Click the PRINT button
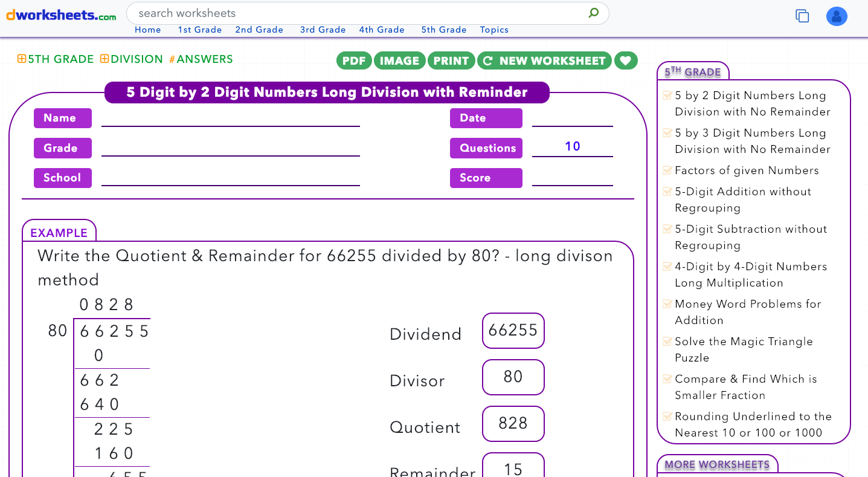This screenshot has height=477, width=868. click(451, 60)
